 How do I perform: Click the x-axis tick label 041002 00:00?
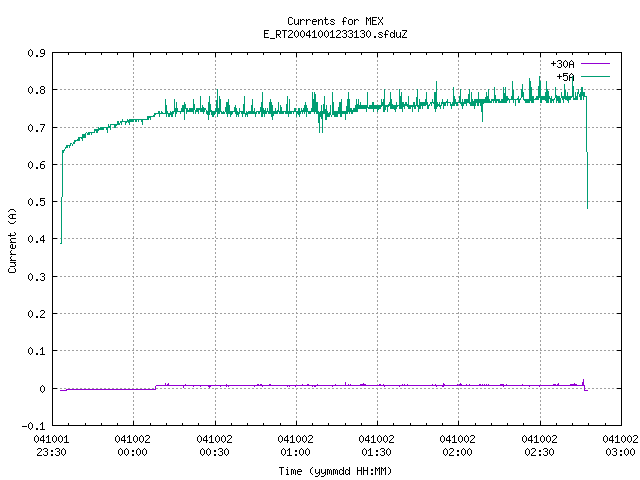133,446
